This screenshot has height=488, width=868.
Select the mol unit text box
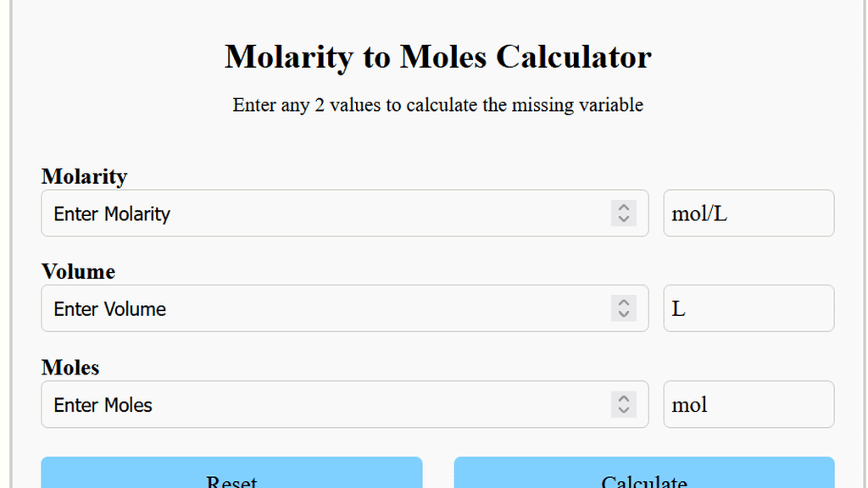coord(748,404)
